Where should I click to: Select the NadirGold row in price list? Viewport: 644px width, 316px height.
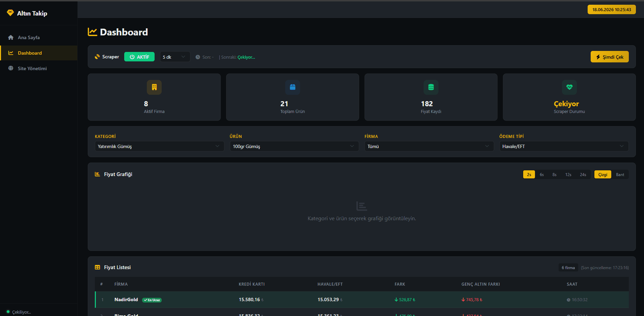[x=362, y=299]
